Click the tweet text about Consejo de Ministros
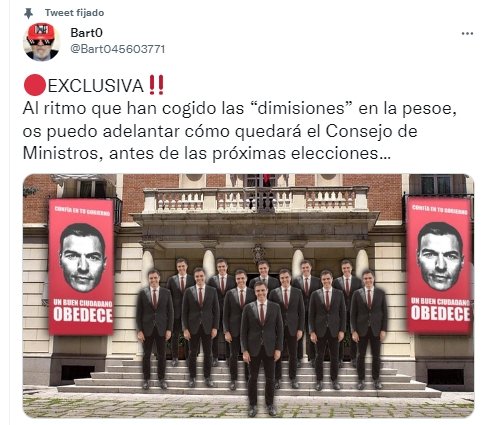 239,131
